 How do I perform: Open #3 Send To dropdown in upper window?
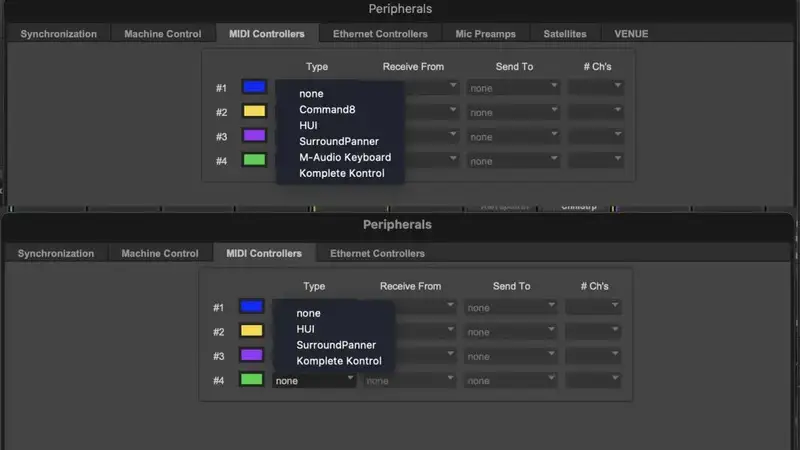[513, 137]
